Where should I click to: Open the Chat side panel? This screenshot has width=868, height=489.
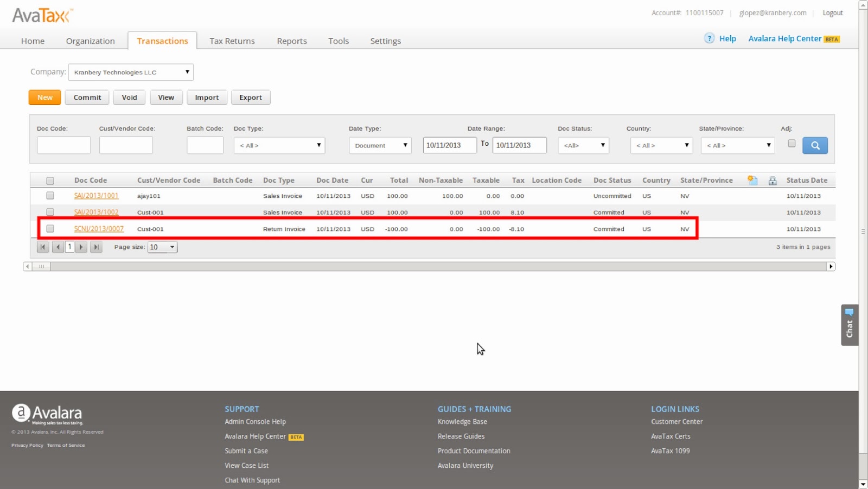tap(850, 325)
